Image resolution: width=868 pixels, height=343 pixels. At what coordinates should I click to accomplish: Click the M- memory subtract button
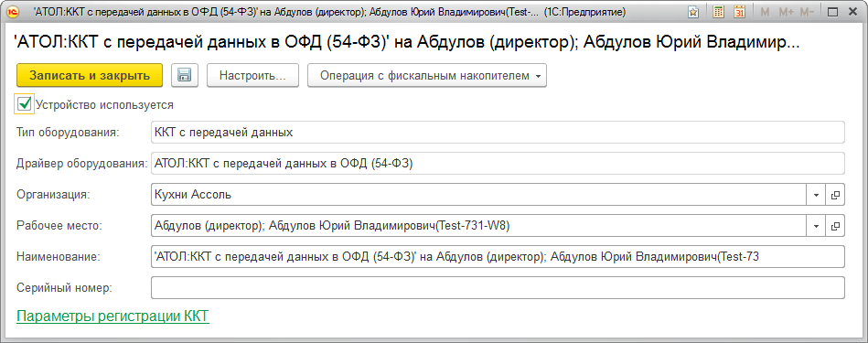[807, 12]
